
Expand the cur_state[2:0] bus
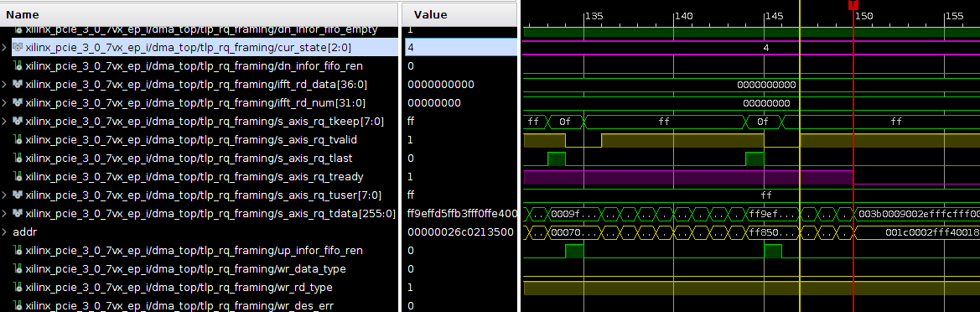(5, 47)
